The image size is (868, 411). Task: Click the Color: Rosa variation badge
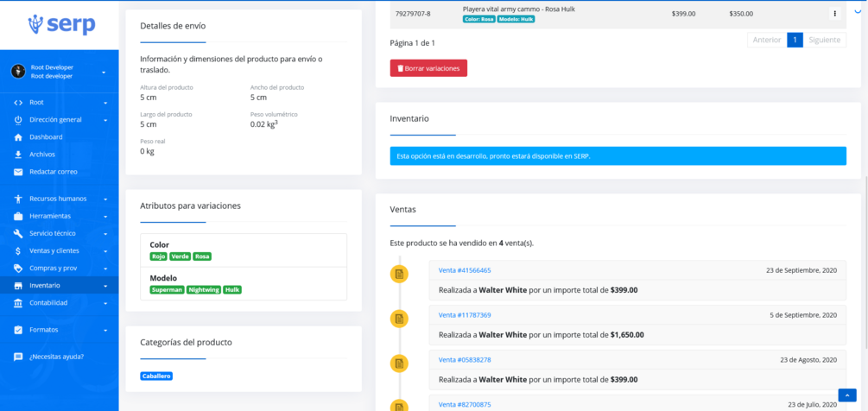point(479,19)
